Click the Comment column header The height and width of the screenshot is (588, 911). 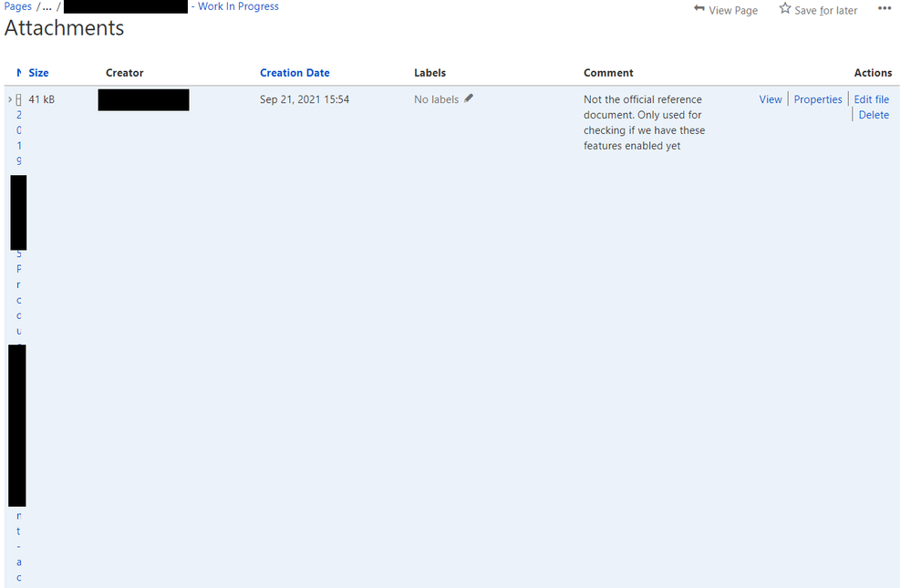pyautogui.click(x=608, y=73)
